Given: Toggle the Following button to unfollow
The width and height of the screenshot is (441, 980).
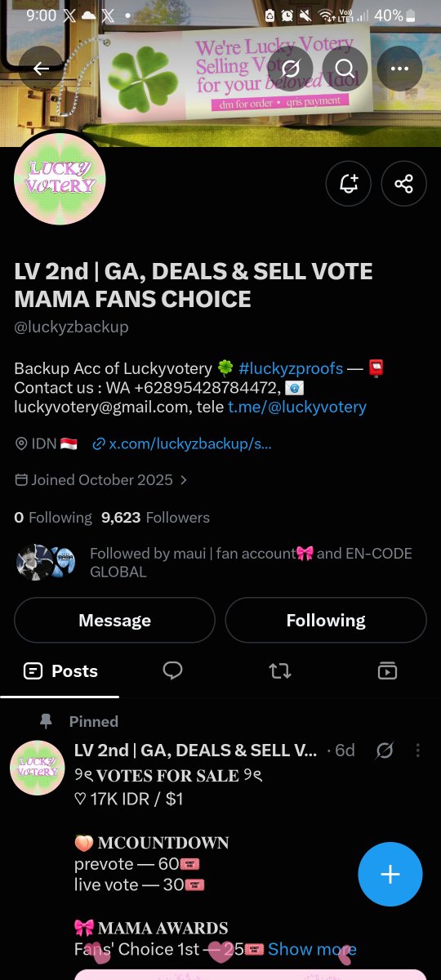Looking at the screenshot, I should (326, 621).
